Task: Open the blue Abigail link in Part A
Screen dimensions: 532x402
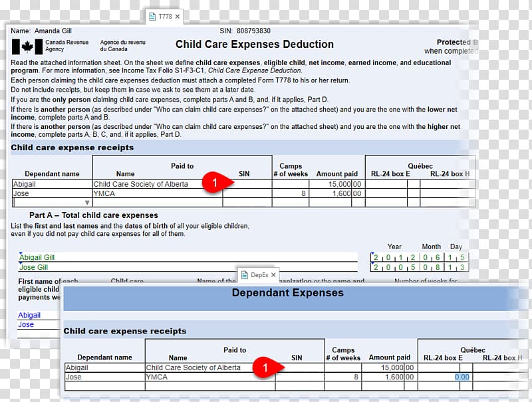Action: [29, 315]
